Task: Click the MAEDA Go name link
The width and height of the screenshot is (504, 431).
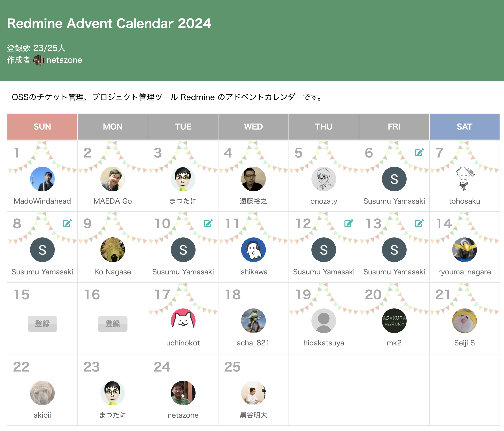Action: click(x=112, y=201)
